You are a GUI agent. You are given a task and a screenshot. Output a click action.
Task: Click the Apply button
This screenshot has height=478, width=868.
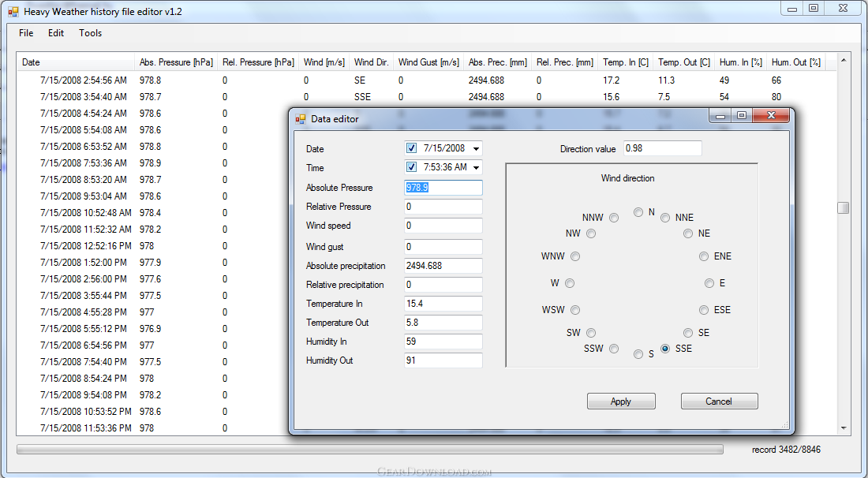[x=621, y=401]
